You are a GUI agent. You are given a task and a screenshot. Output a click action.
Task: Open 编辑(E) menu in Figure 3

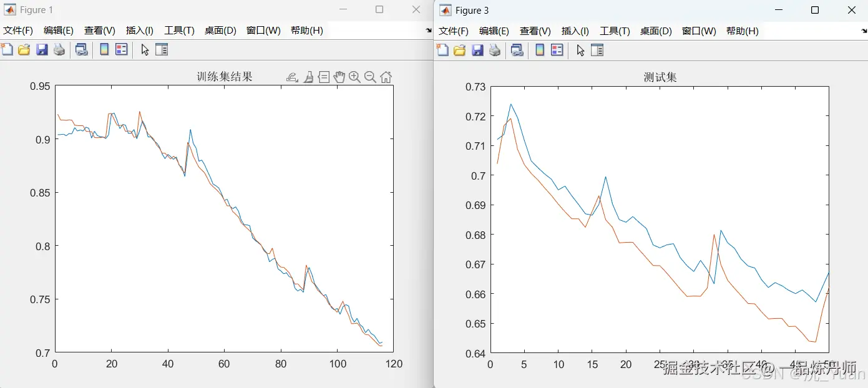click(494, 31)
